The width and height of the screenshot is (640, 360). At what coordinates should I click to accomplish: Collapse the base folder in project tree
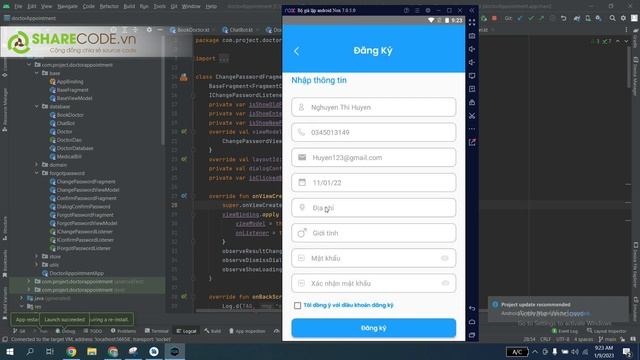[37, 73]
